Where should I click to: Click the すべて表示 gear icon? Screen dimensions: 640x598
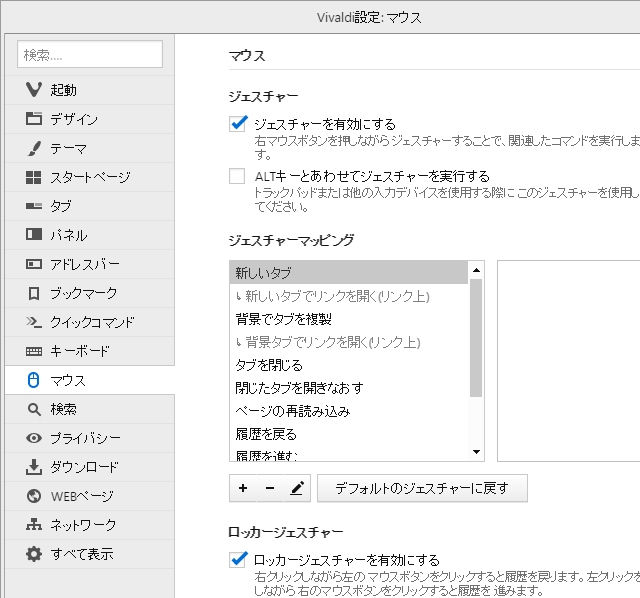click(x=33, y=554)
